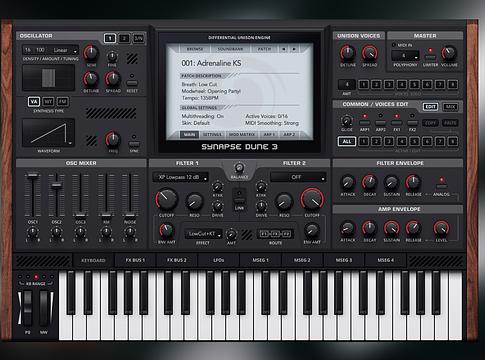Select oscillator 2 button
The image size is (485, 360).
tap(124, 39)
